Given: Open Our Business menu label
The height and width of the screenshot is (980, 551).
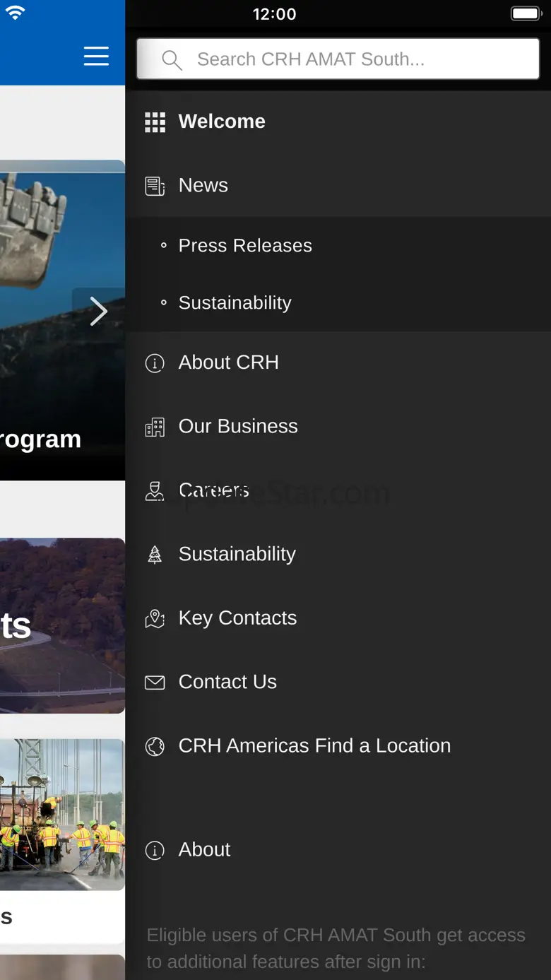Looking at the screenshot, I should (238, 426).
